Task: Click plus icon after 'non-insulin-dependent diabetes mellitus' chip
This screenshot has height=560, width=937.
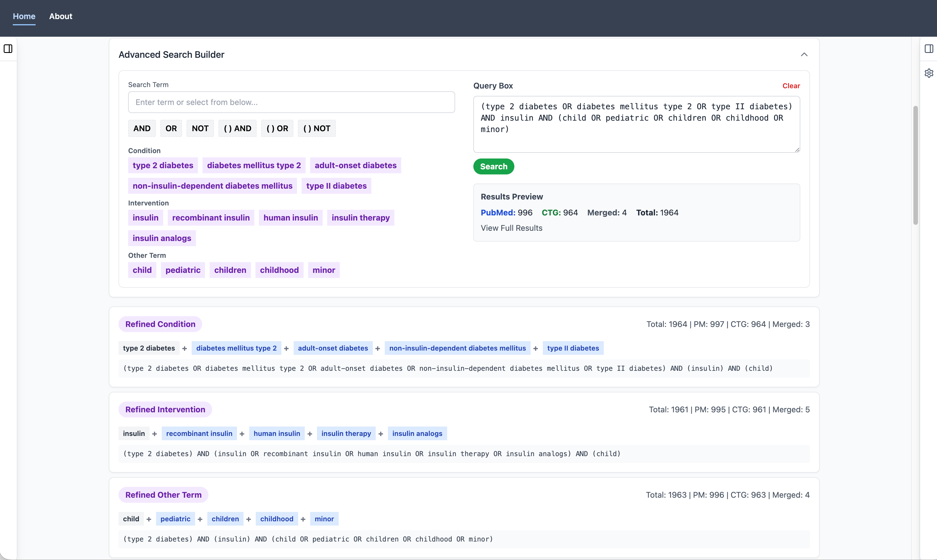Action: pyautogui.click(x=535, y=349)
